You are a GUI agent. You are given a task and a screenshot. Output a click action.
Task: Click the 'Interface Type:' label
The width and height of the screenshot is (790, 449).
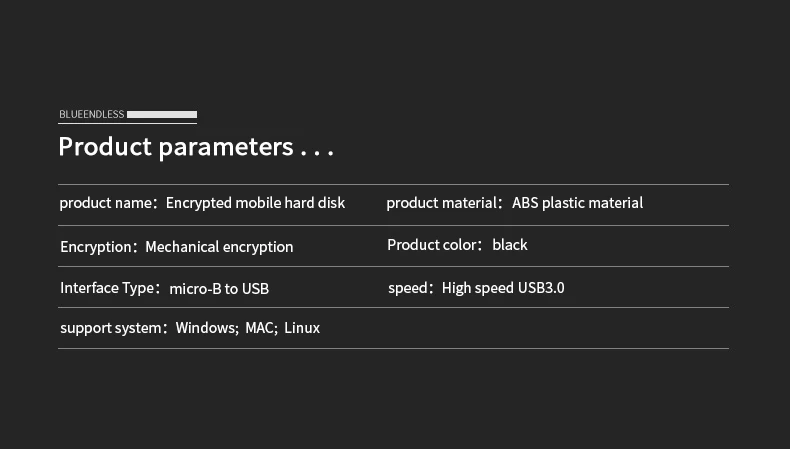[110, 288]
